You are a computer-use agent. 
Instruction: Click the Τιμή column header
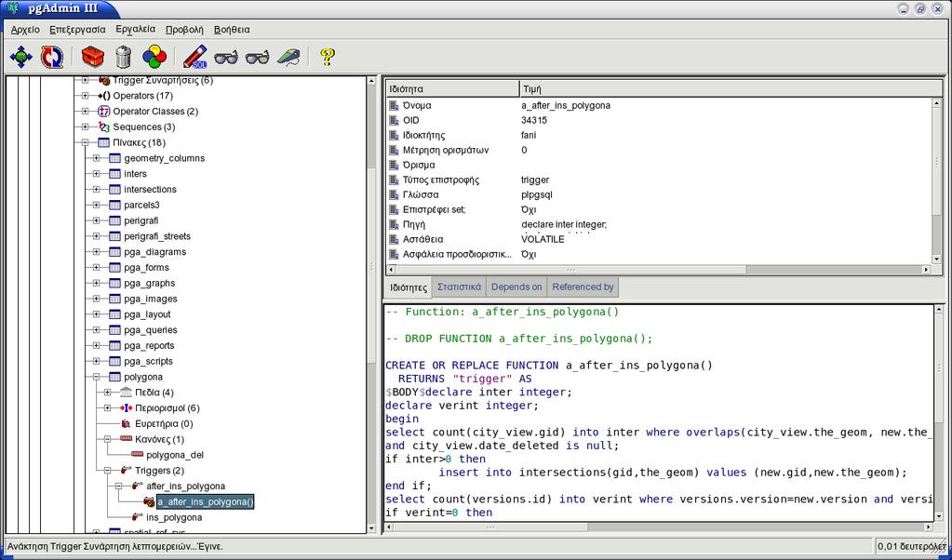[x=731, y=88]
